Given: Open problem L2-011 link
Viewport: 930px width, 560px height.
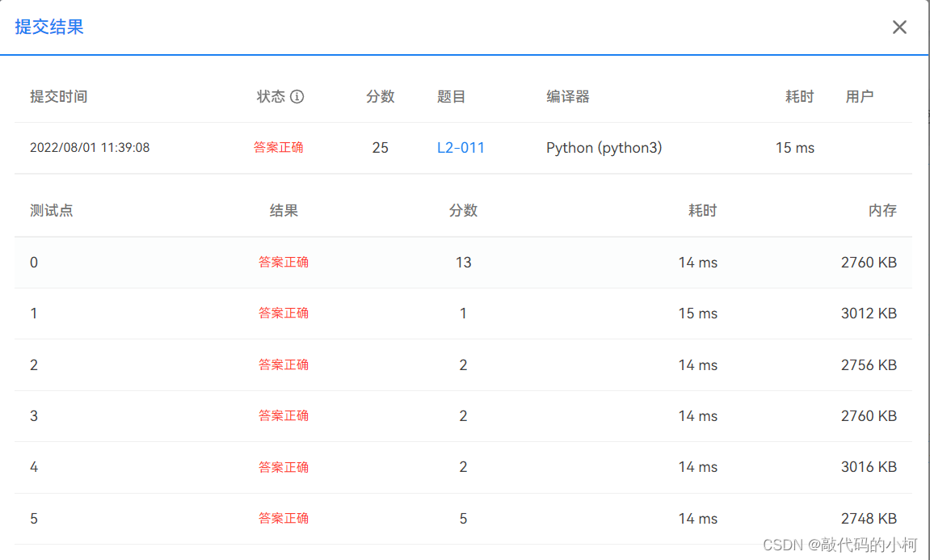Looking at the screenshot, I should 461,147.
